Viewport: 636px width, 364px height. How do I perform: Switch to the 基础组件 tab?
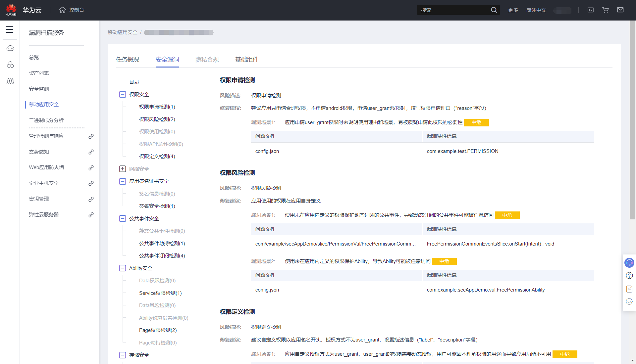[247, 60]
